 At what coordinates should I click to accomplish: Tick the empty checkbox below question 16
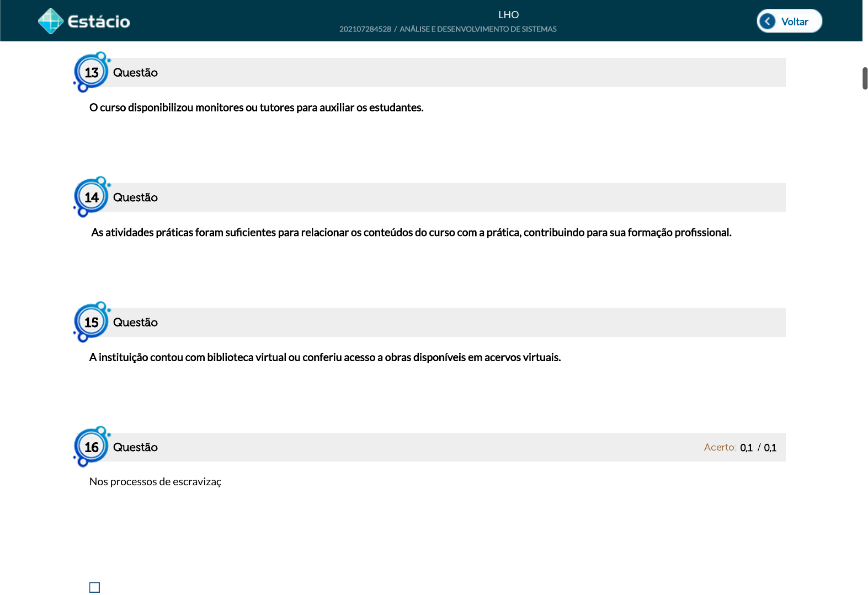coord(95,587)
